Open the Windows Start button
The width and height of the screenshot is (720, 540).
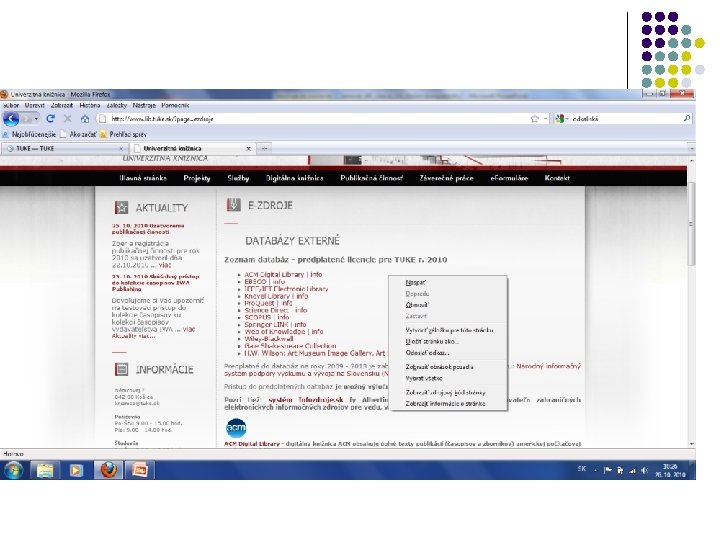13,470
